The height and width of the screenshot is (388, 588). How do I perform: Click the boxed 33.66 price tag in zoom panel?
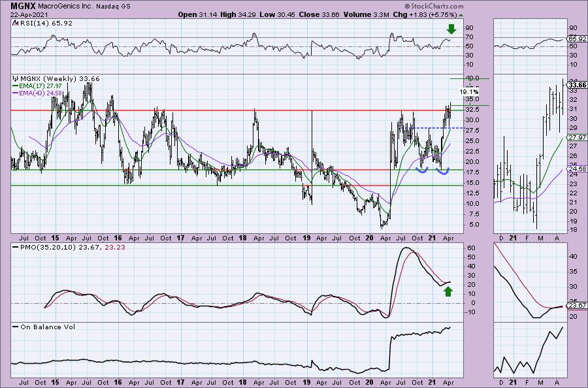click(x=577, y=85)
